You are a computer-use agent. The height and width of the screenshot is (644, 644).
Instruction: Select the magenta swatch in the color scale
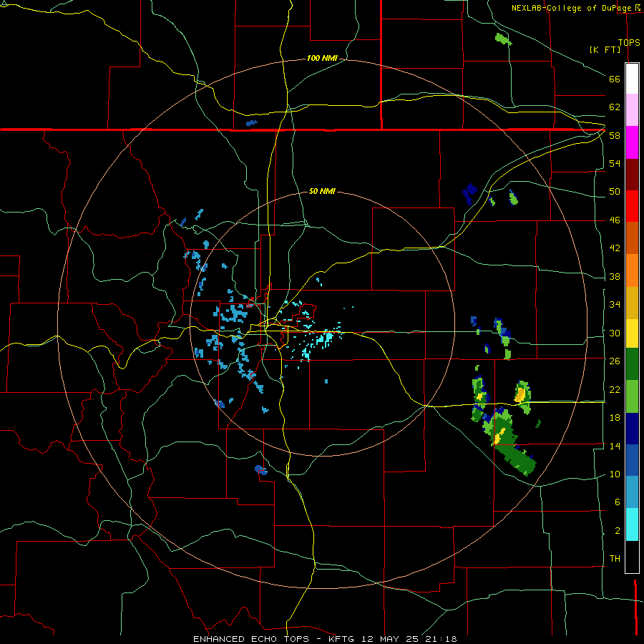pyautogui.click(x=632, y=142)
